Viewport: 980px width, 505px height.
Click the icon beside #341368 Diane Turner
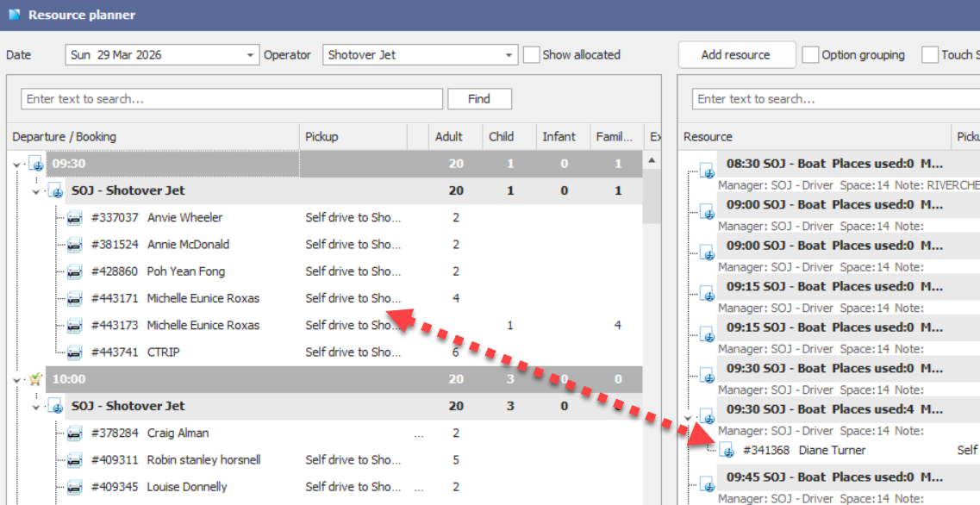(x=726, y=449)
